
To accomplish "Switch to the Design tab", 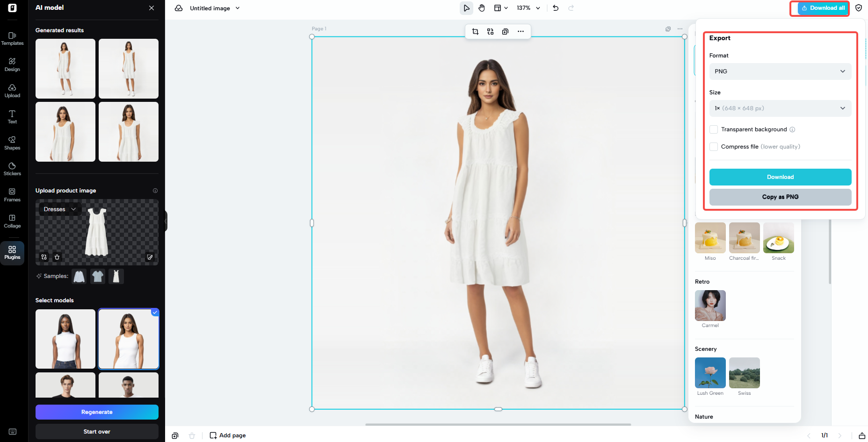I will point(12,65).
